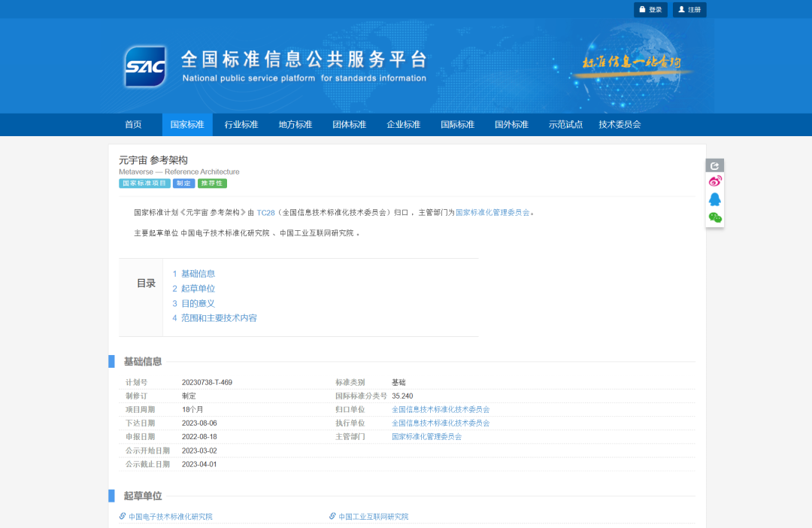Click 申报日期 value 2022-08-18
812x528 pixels.
coord(199,437)
